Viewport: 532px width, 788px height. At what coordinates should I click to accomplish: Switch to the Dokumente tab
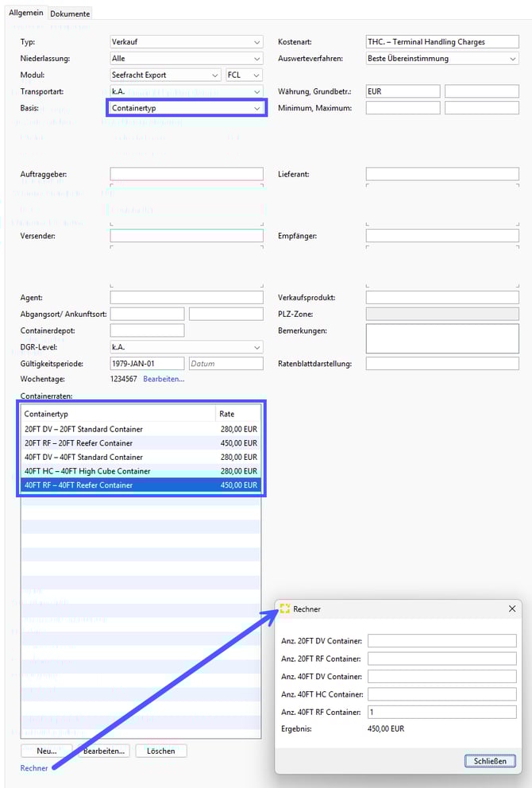tap(71, 14)
